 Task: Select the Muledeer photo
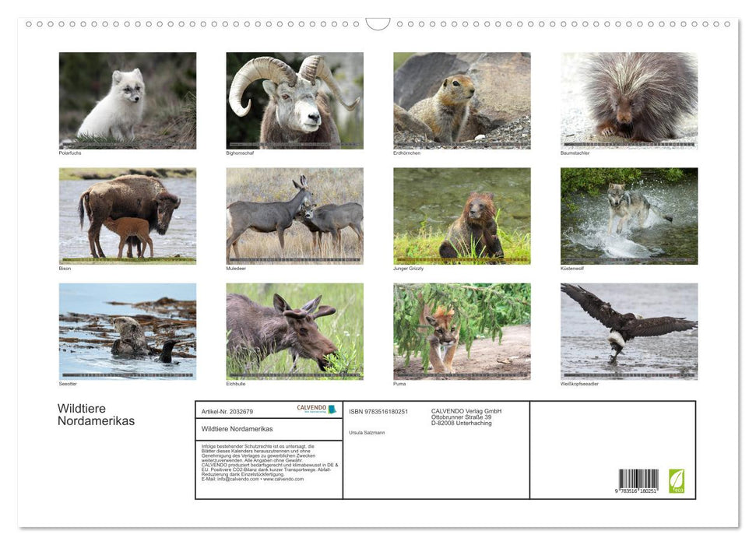tap(294, 216)
